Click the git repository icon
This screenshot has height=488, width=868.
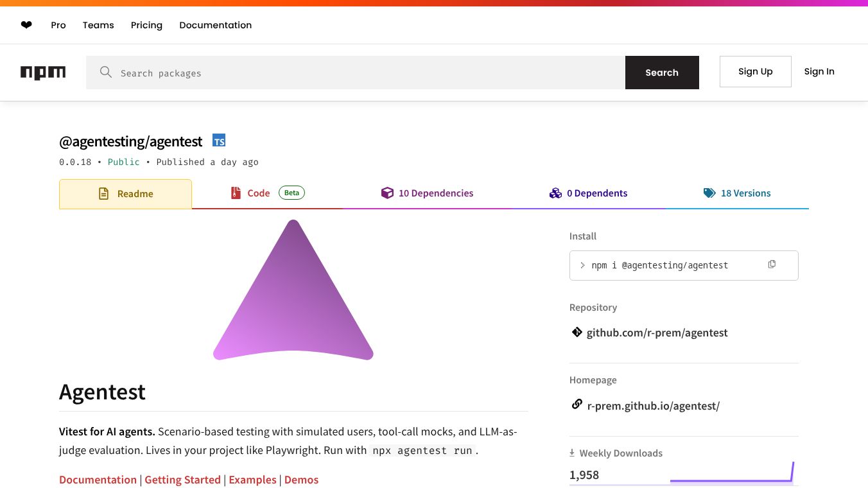[577, 333]
